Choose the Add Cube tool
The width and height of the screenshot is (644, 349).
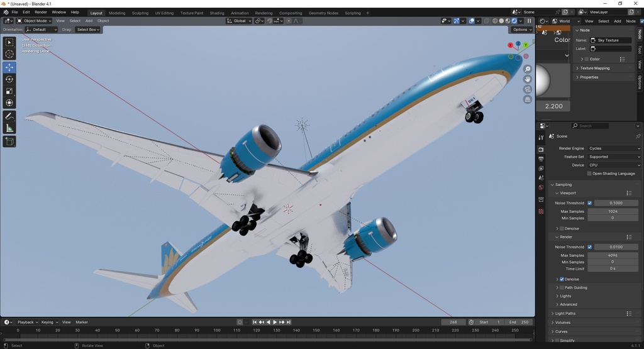[x=9, y=141]
